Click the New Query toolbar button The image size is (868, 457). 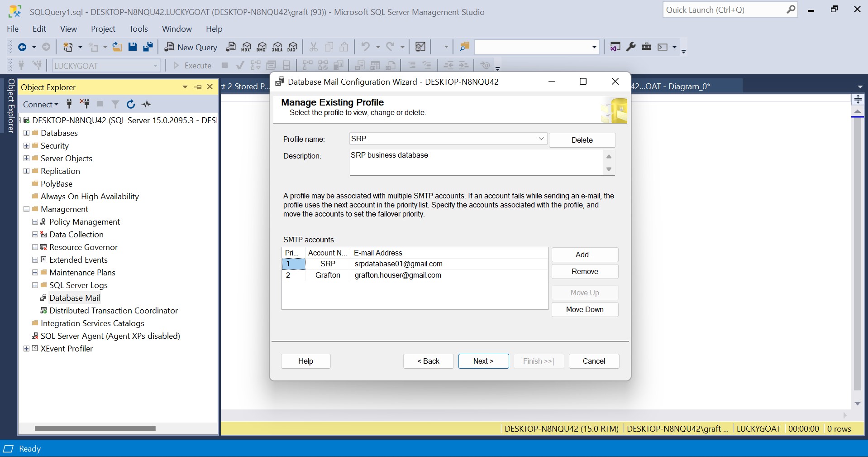click(x=191, y=47)
